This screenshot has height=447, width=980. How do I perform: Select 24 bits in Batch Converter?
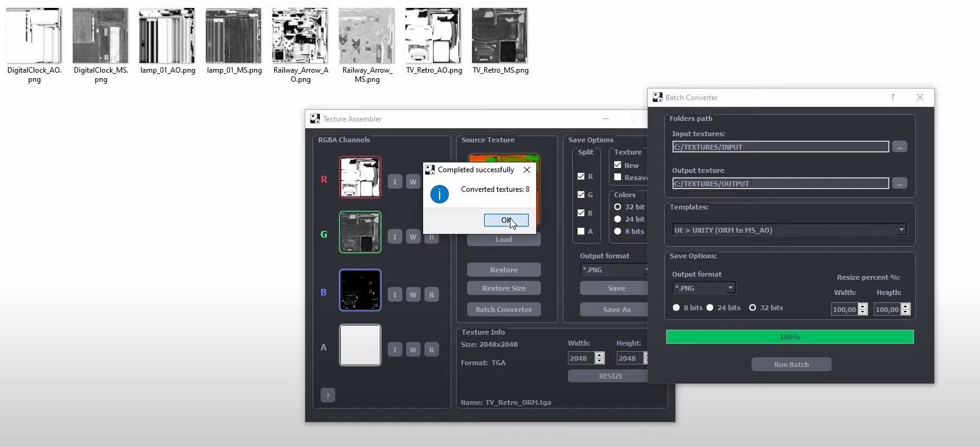tap(710, 308)
